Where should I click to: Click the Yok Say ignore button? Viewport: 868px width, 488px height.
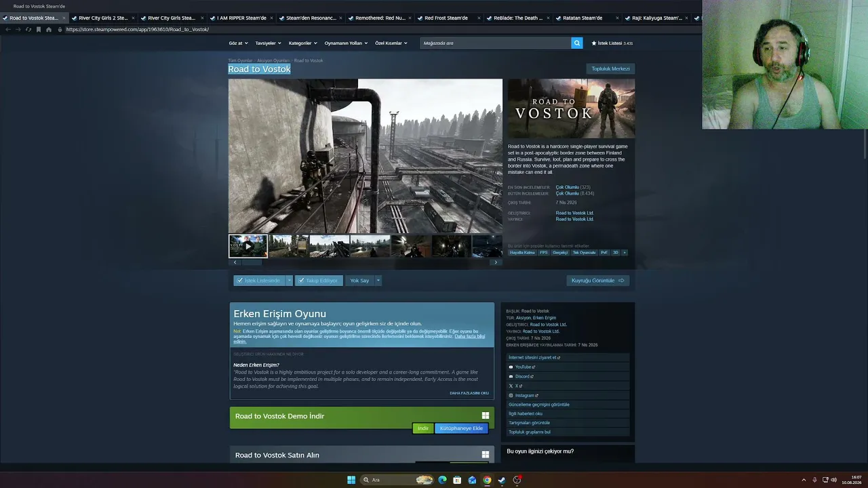pyautogui.click(x=359, y=281)
